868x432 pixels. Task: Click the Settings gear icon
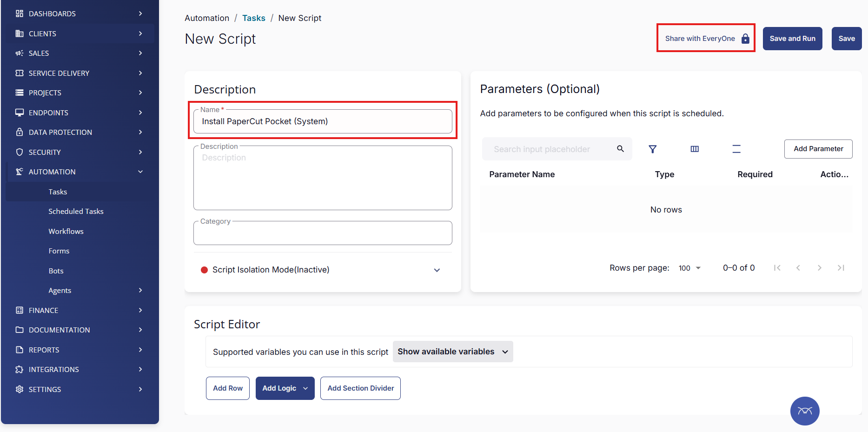coord(20,389)
